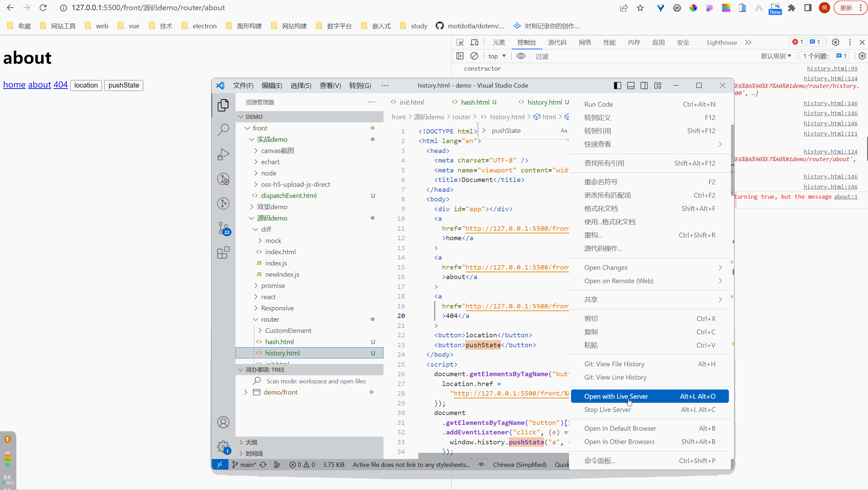Viewport: 868px width, 490px height.
Task: Open the Search view in activity bar
Action: tap(223, 129)
